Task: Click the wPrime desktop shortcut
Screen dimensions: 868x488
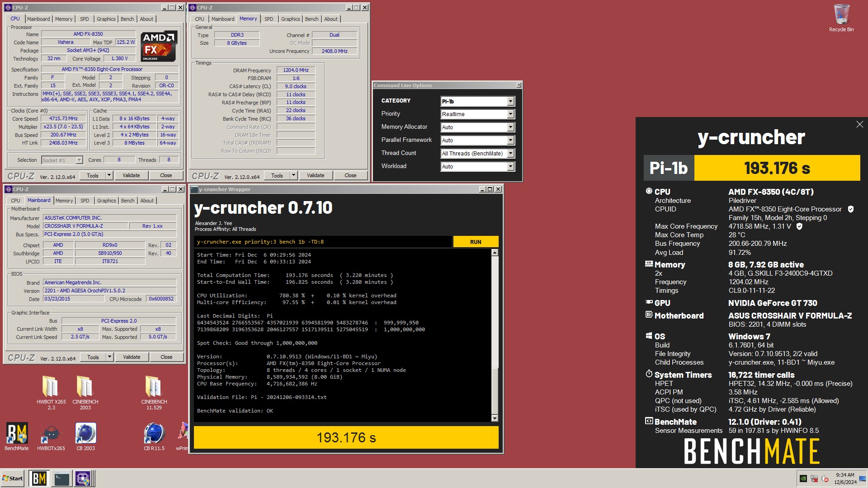Action: [x=182, y=436]
